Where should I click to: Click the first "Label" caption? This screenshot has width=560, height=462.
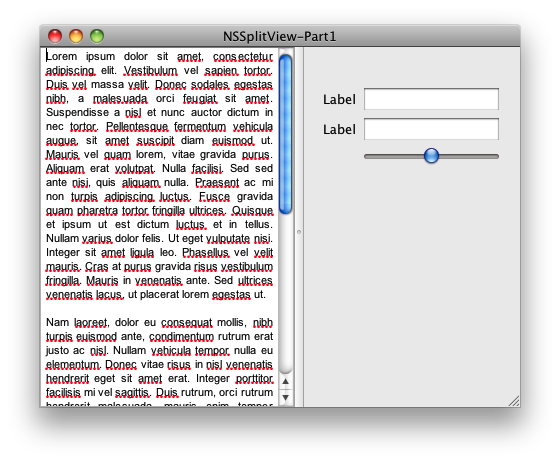coord(339,99)
